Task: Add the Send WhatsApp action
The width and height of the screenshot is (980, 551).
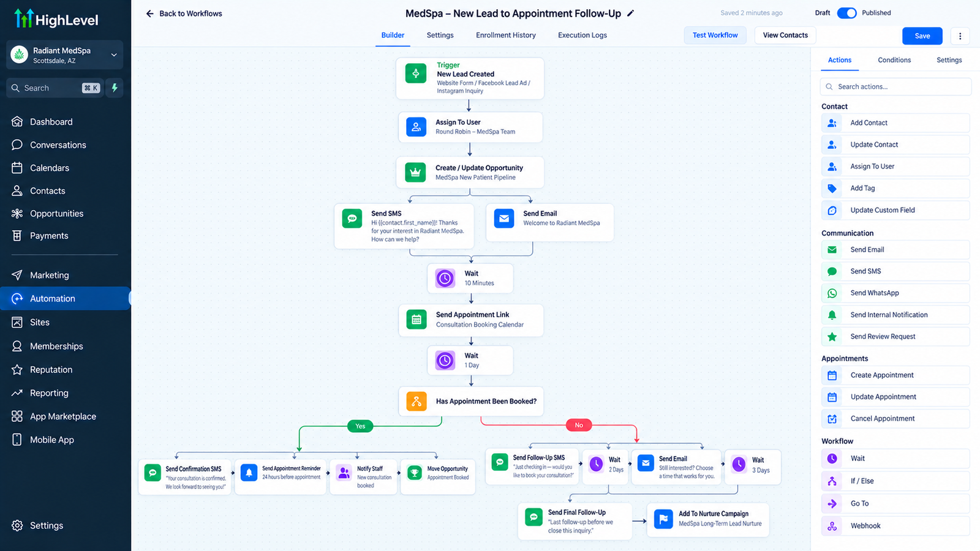Action: 895,293
